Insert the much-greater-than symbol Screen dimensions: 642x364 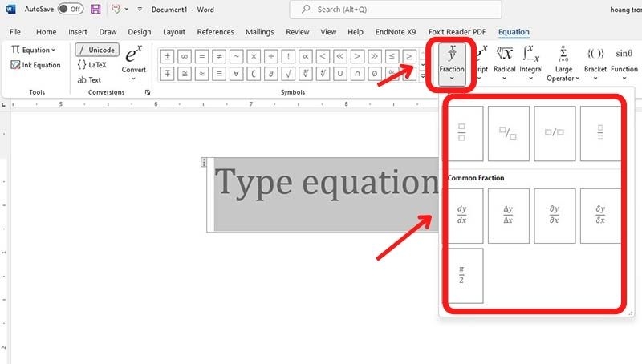click(x=374, y=56)
